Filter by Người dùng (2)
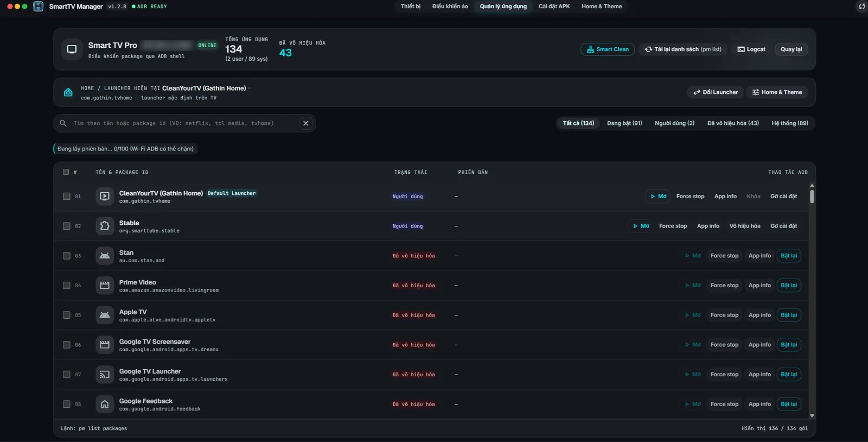The height and width of the screenshot is (442, 868). 674,123
